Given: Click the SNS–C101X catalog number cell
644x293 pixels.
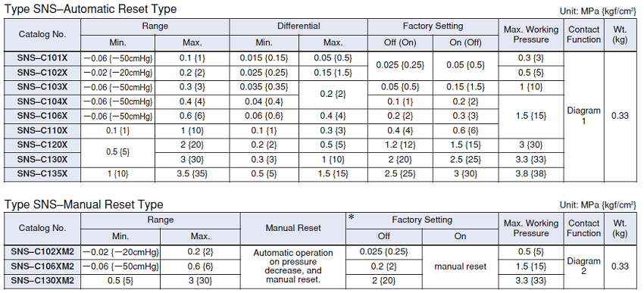Looking at the screenshot, I should [42, 58].
